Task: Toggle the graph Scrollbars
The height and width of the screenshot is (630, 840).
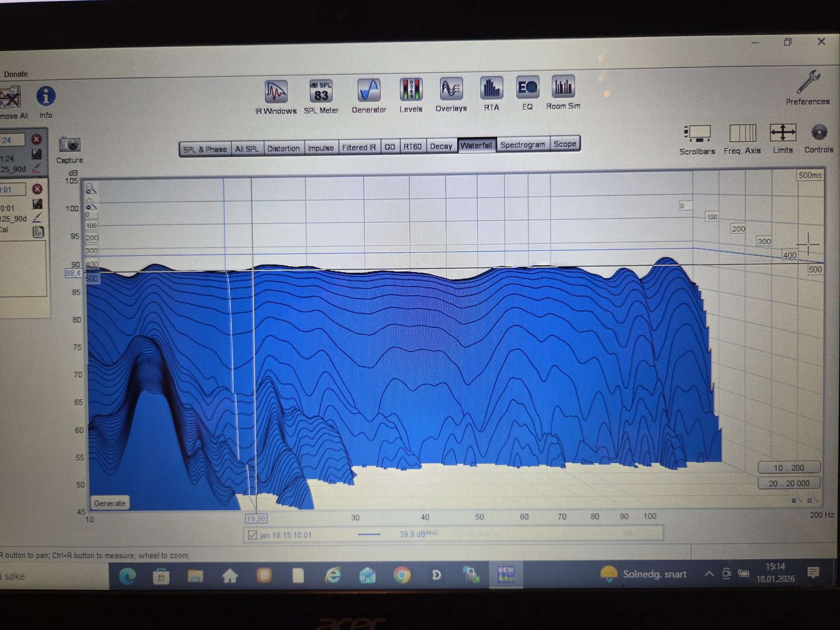Action: click(x=697, y=140)
